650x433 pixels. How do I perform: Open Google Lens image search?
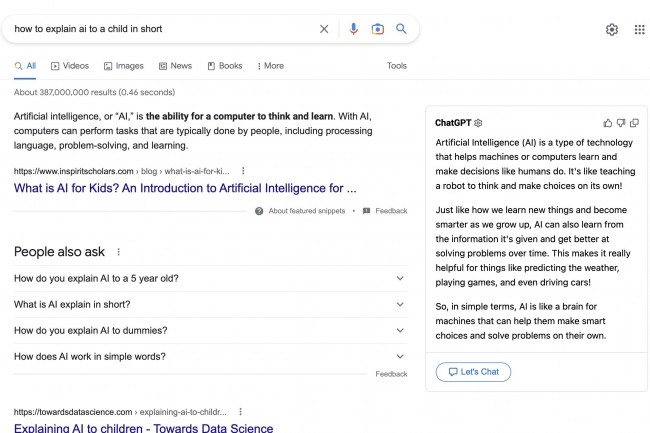coord(378,29)
